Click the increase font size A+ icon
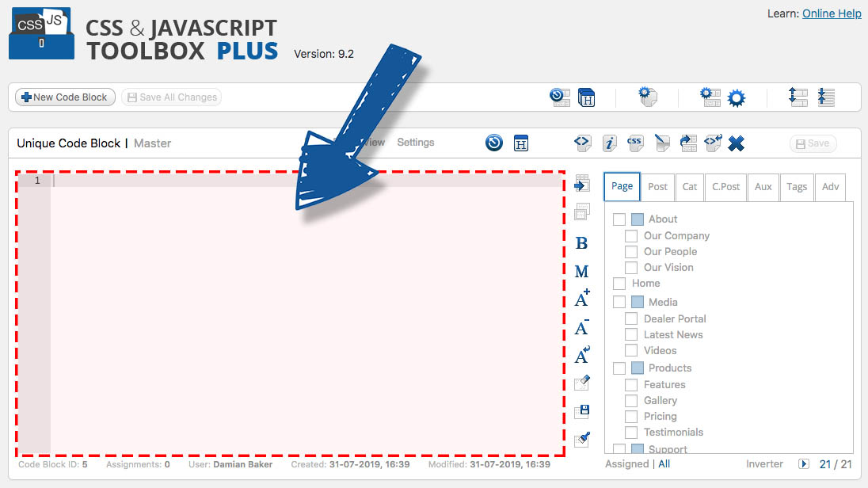 pos(582,299)
